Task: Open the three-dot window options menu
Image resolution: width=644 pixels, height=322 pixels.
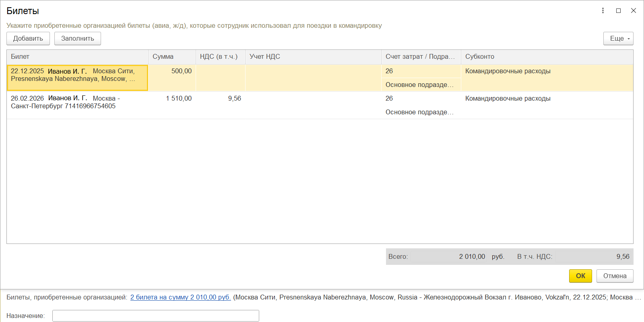Action: 603,10
